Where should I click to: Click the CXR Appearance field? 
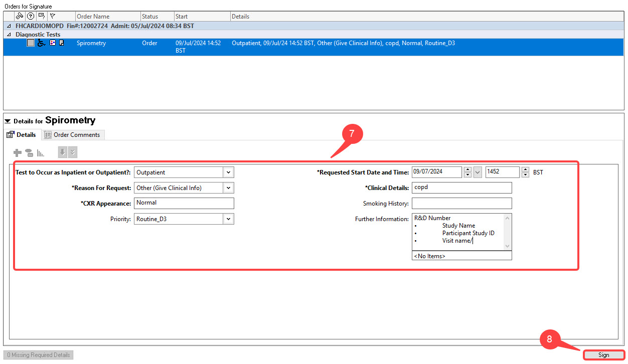[184, 204]
